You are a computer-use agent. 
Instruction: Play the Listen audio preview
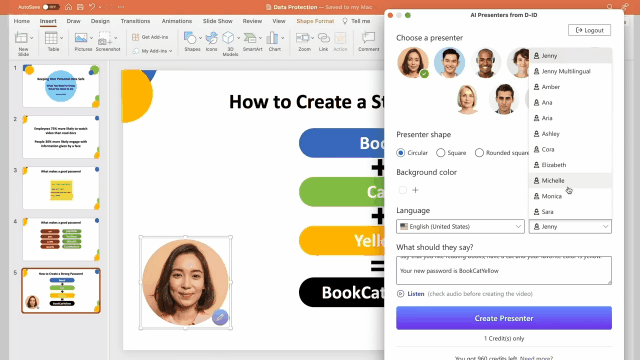point(410,293)
